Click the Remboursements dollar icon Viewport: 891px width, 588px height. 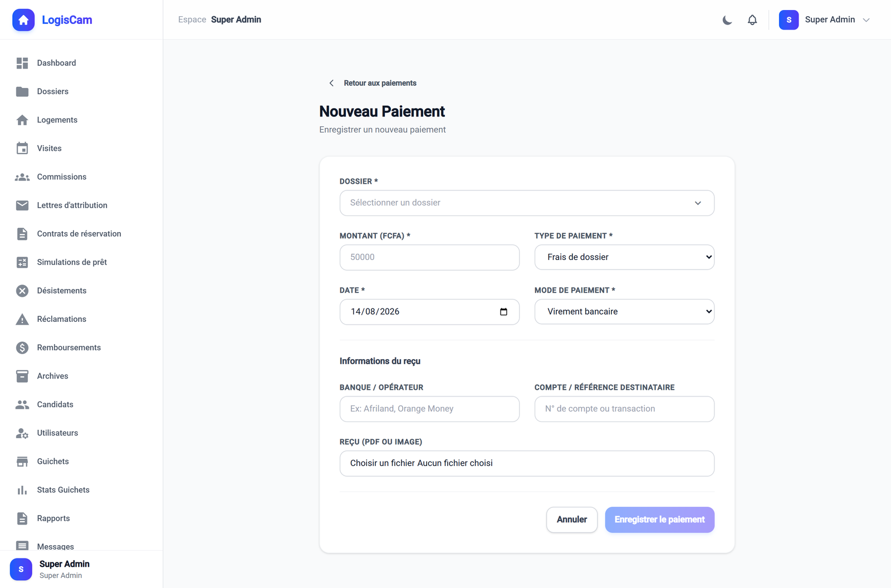click(22, 347)
